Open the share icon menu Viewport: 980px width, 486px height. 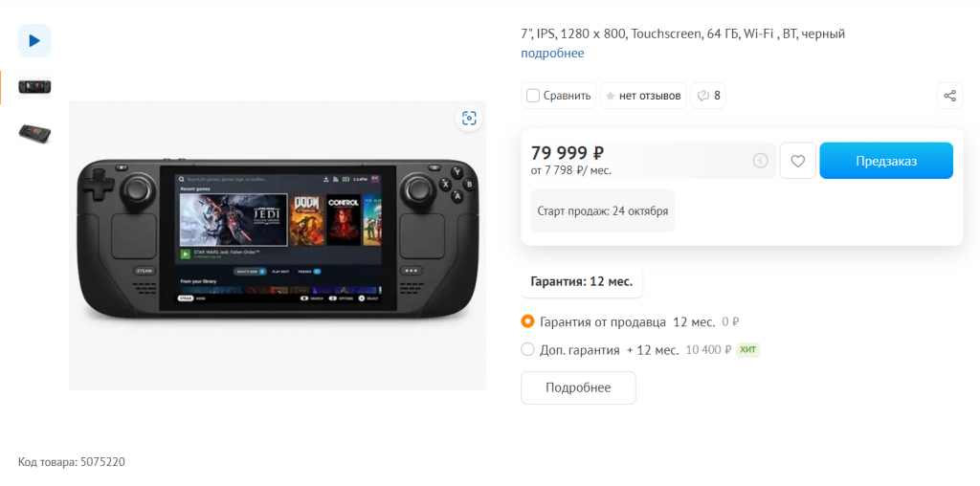949,96
